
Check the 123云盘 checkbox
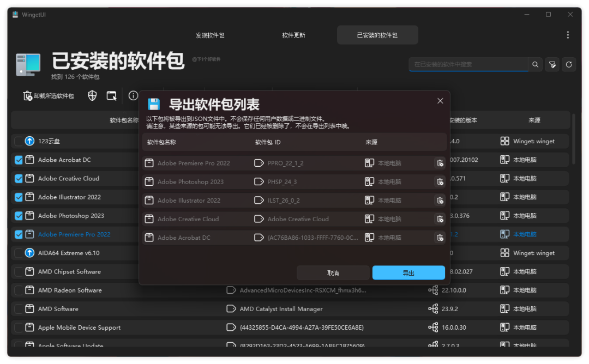point(19,142)
